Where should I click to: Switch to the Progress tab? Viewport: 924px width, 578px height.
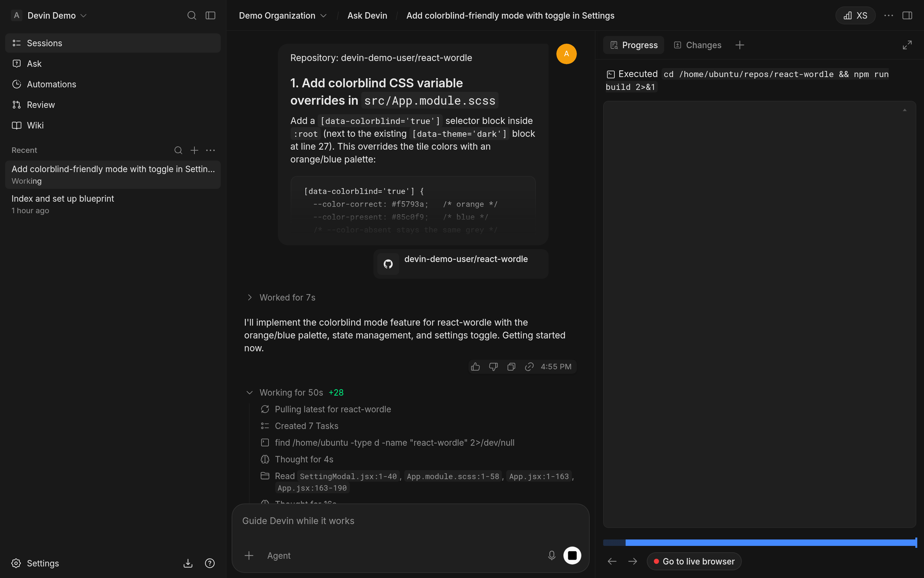click(634, 45)
